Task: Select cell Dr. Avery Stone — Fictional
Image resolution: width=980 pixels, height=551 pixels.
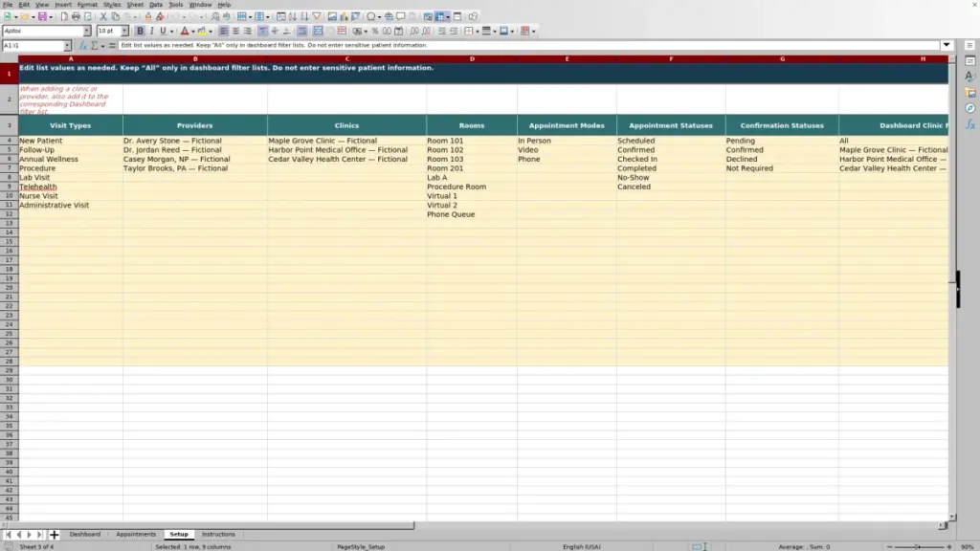Action: [x=195, y=141]
